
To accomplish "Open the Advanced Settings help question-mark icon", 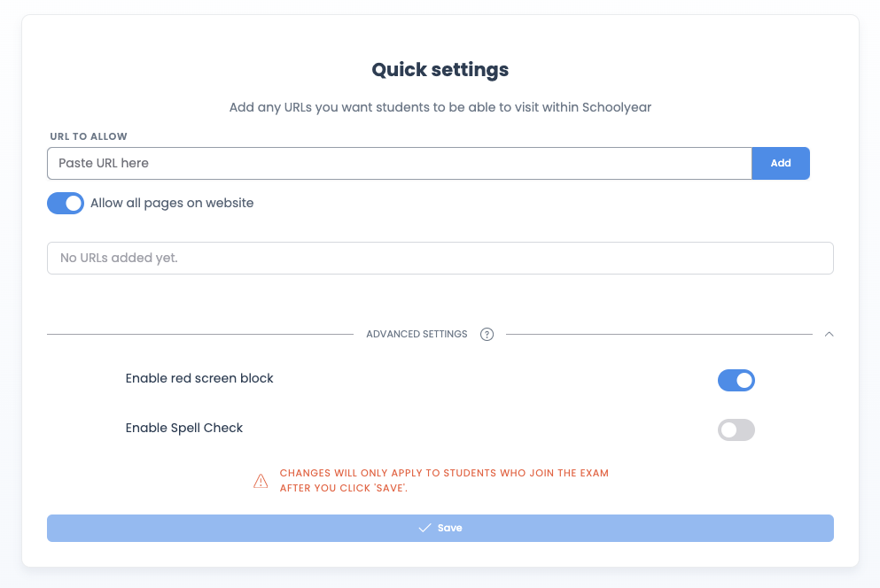I will coord(487,335).
